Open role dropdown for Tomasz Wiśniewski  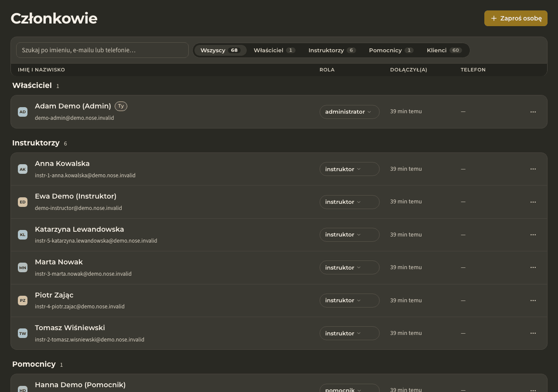coord(350,333)
